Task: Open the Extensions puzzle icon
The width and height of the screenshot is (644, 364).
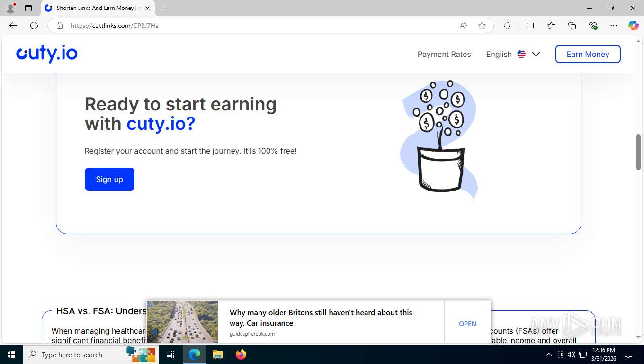Action: click(507, 26)
